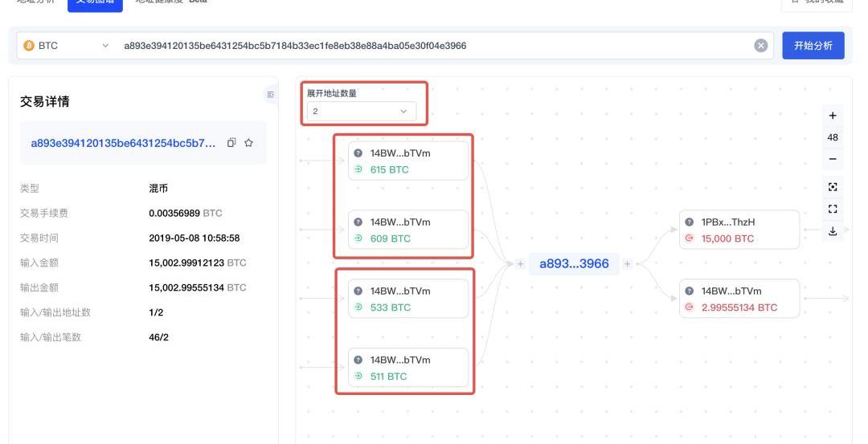Collapse the transaction details side panel
This screenshot has height=444, width=868.
click(270, 95)
